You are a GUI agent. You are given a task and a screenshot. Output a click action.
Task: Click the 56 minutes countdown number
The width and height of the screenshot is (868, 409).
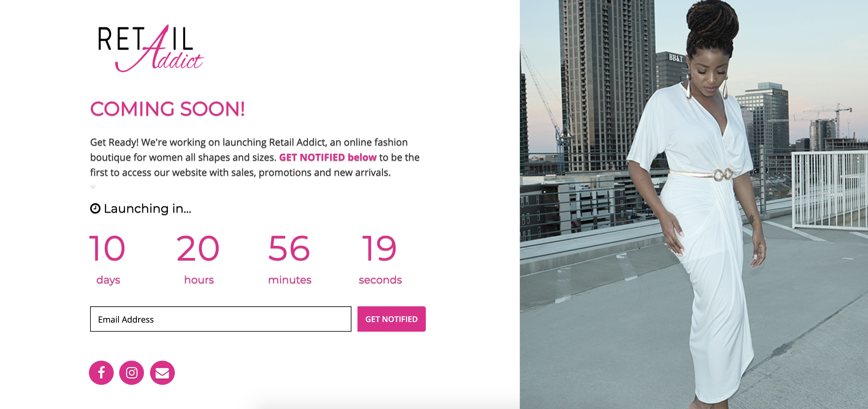[289, 248]
